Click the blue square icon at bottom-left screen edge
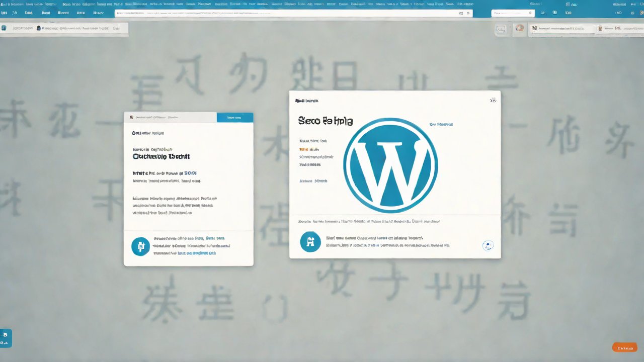The width and height of the screenshot is (644, 362). (6, 338)
